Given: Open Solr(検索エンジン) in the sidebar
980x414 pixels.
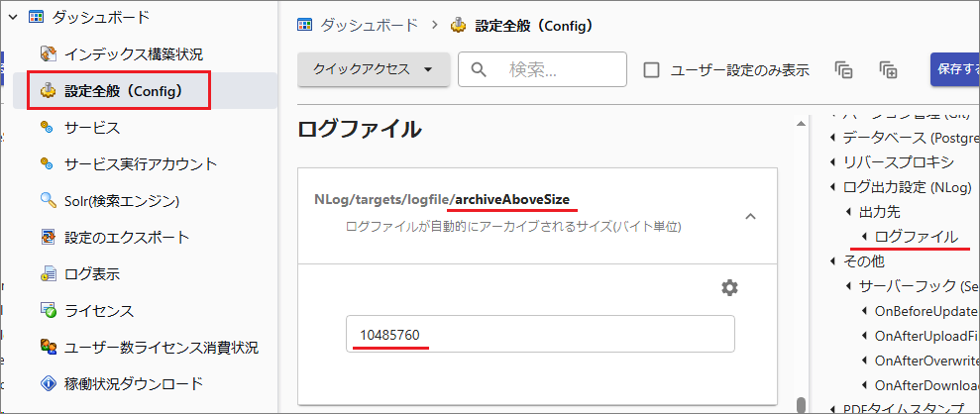Looking at the screenshot, I should [122, 201].
